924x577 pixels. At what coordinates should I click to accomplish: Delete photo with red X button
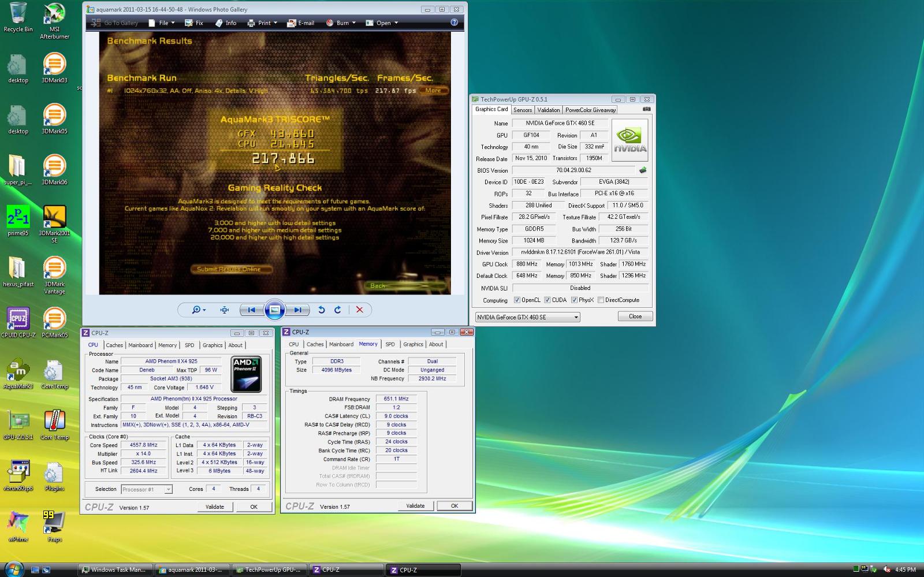tap(359, 310)
